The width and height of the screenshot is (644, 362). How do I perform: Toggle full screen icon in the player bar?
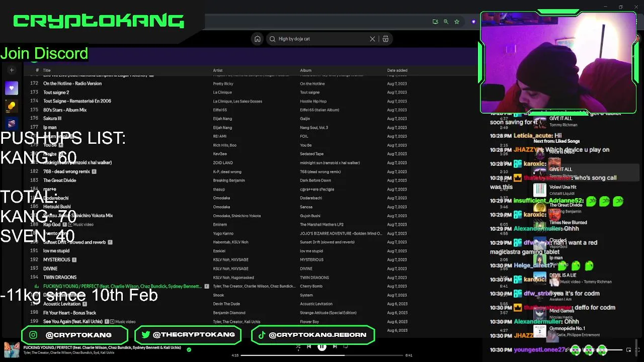[637, 350]
